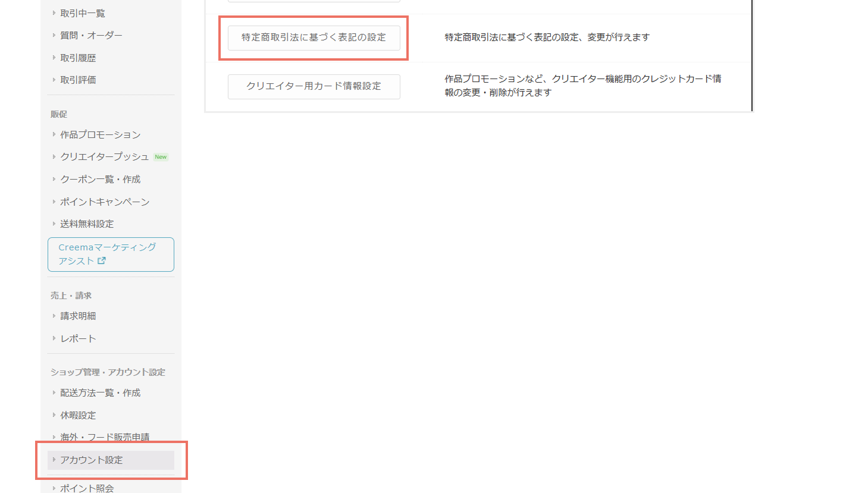Open 作品プロモーション menu item
Screen dimensions: 868x493
tap(100, 135)
